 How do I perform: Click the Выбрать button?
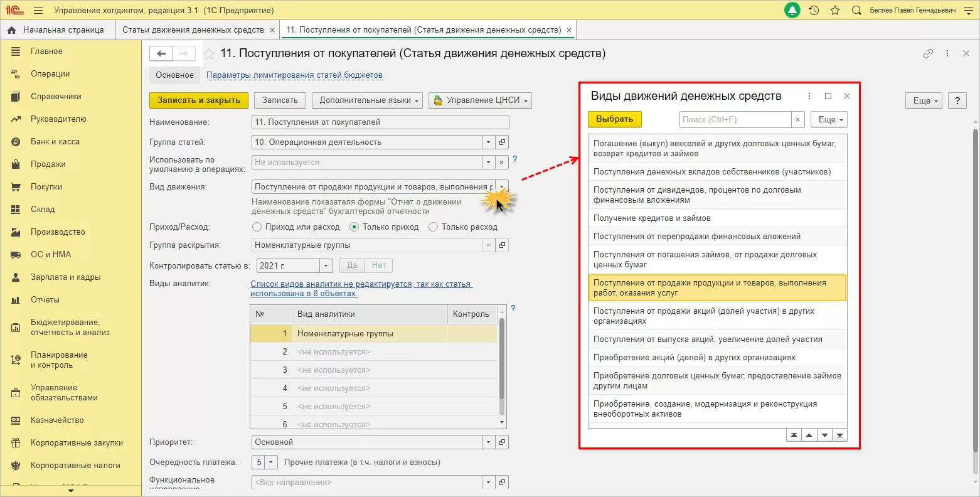(615, 119)
